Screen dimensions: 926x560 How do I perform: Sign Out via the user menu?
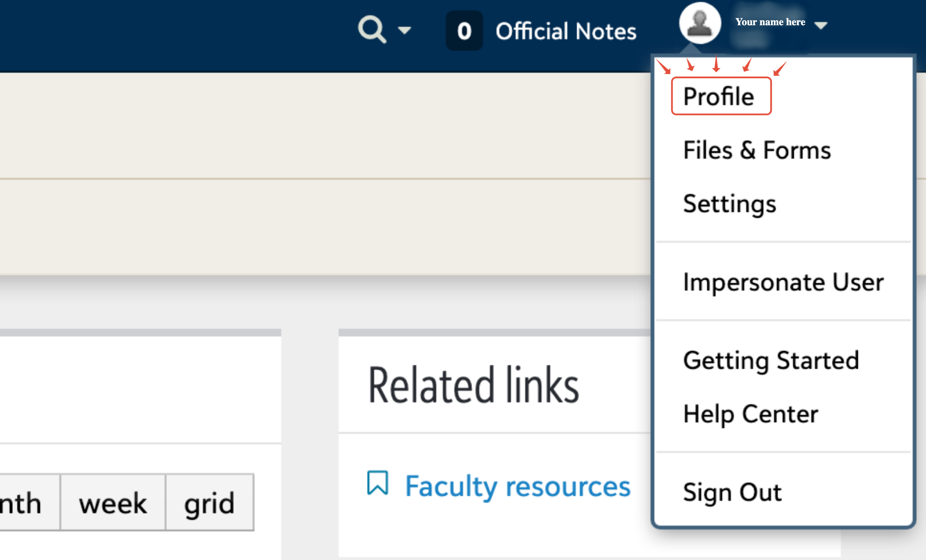[x=732, y=492]
